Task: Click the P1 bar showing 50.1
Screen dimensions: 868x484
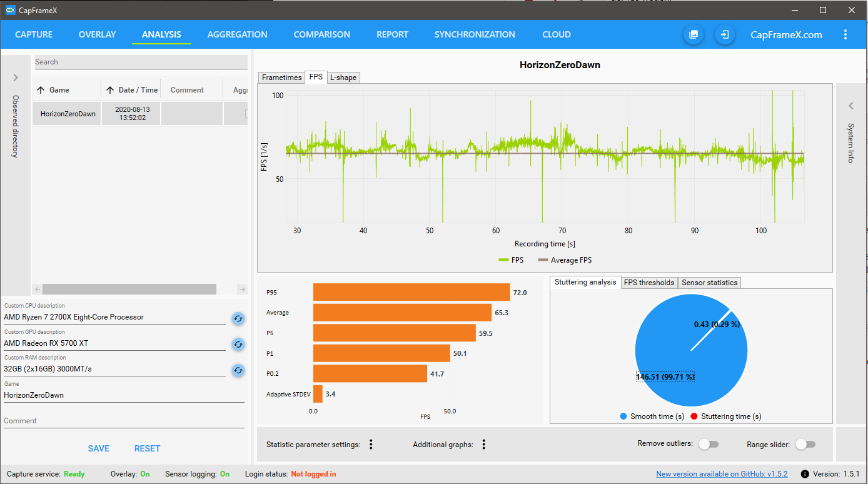Action: click(x=381, y=353)
